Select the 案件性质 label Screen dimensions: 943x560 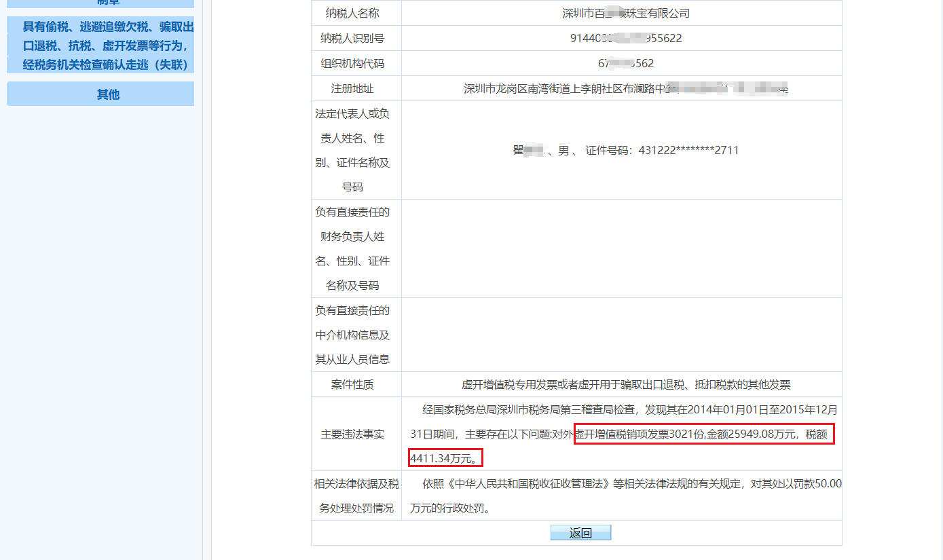pos(352,384)
